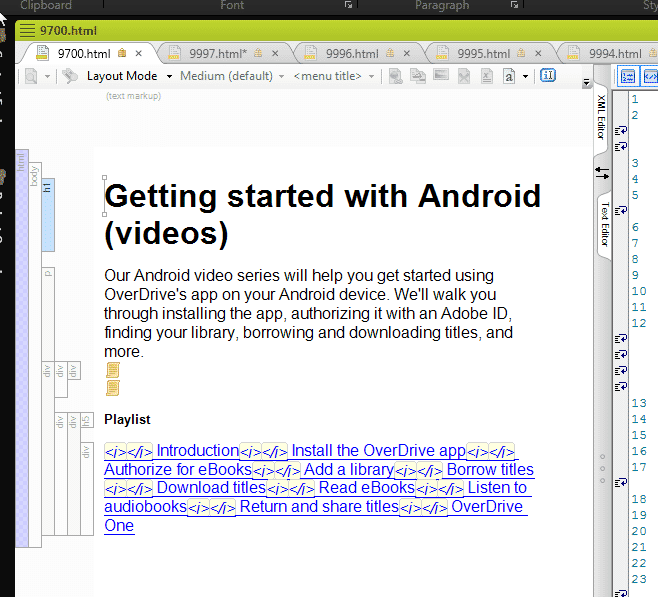
Task: Select the p structure bar
Action: [48, 315]
